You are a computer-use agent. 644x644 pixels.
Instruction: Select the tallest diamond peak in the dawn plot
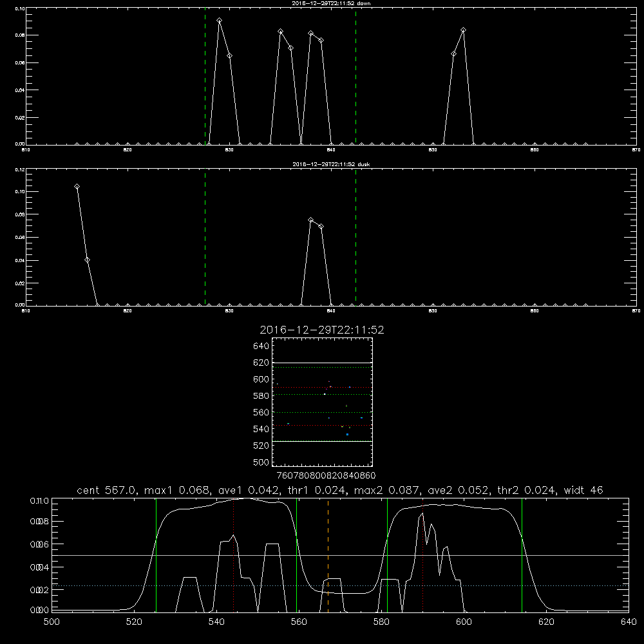pos(220,21)
